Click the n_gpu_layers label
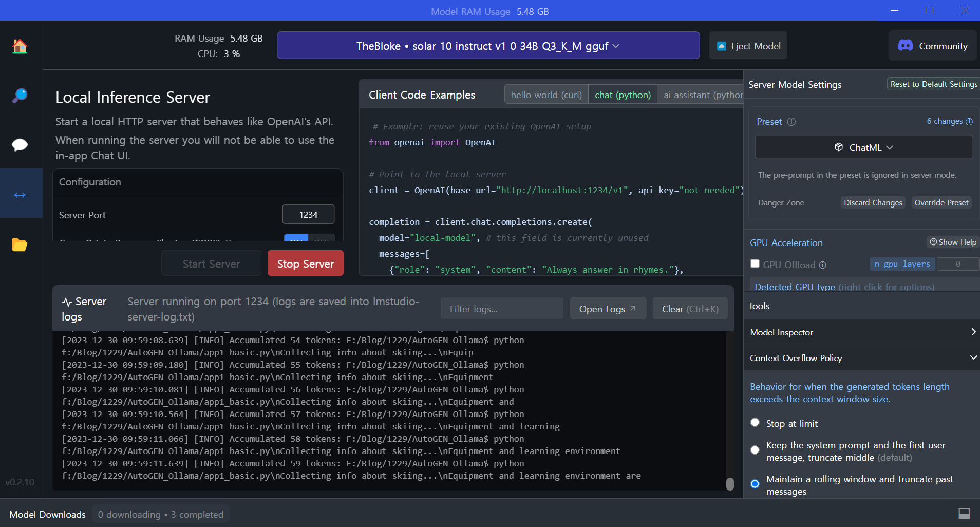Screen dimensions: 980x527 click(902, 264)
